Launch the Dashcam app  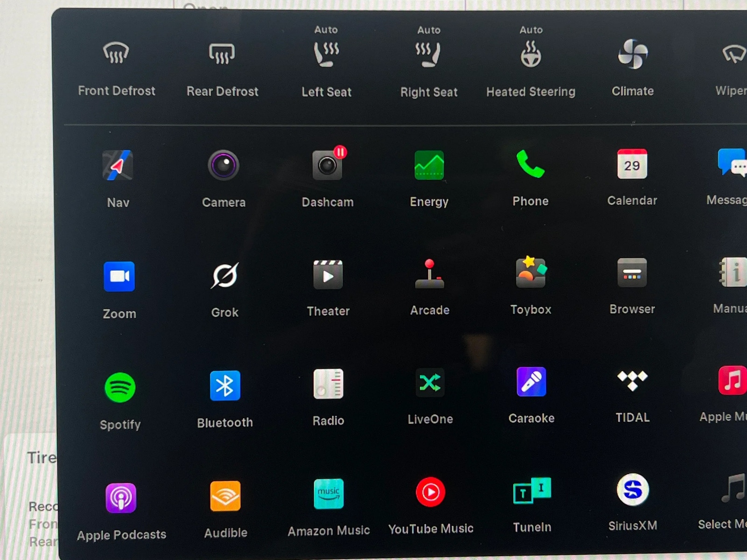point(327,165)
